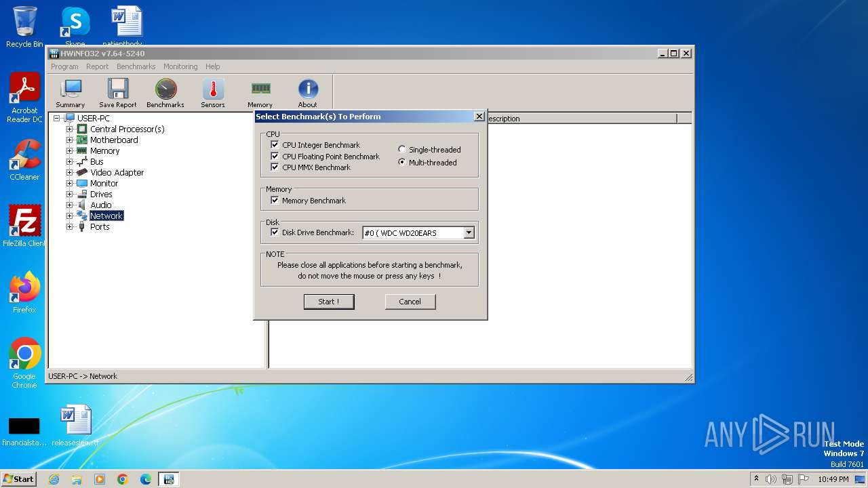This screenshot has width=868, height=488.
Task: Open FileZilla Client shortcut
Action: pos(24,226)
